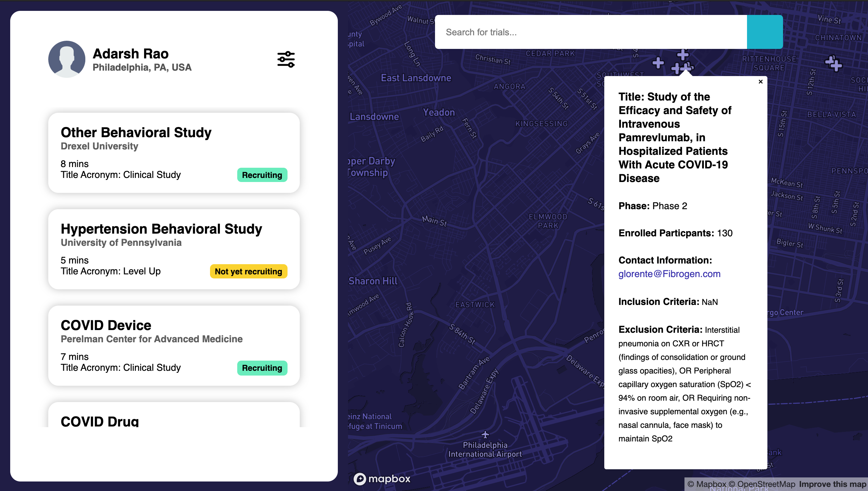Open the partially visible COVID Drug card

coord(174,418)
